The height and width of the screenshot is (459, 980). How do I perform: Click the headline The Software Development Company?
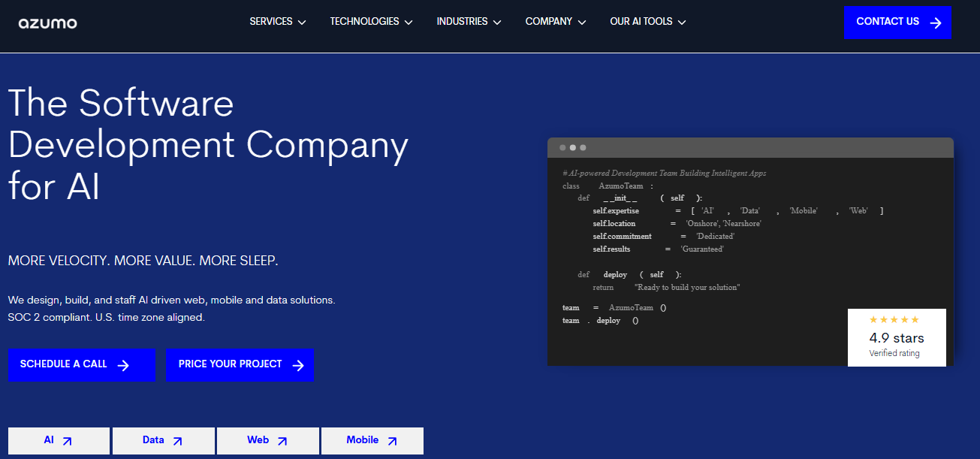click(x=209, y=143)
